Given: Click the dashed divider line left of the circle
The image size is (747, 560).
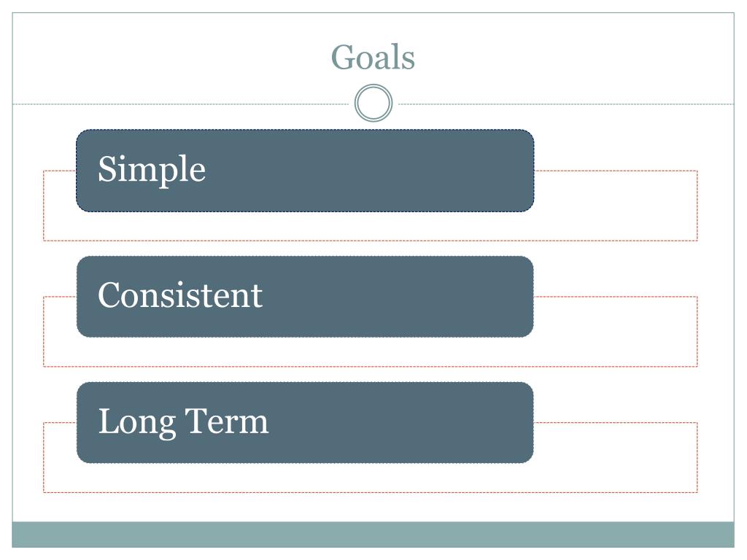Looking at the screenshot, I should click(181, 104).
